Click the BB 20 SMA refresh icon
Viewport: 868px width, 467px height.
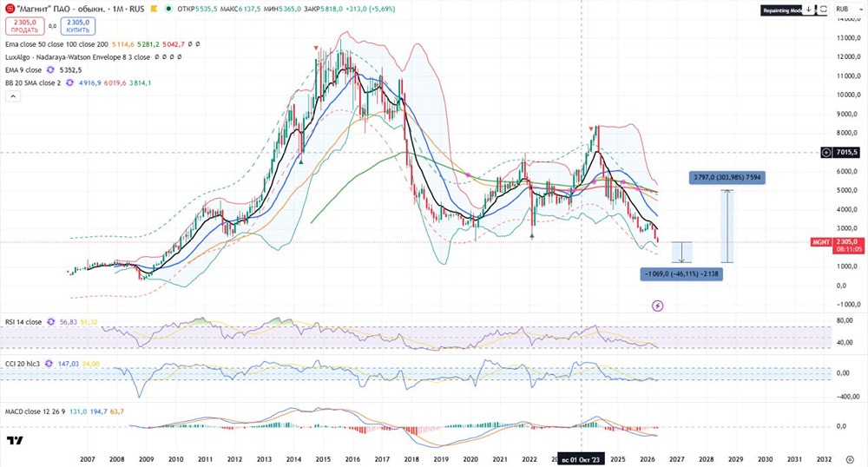pos(69,83)
